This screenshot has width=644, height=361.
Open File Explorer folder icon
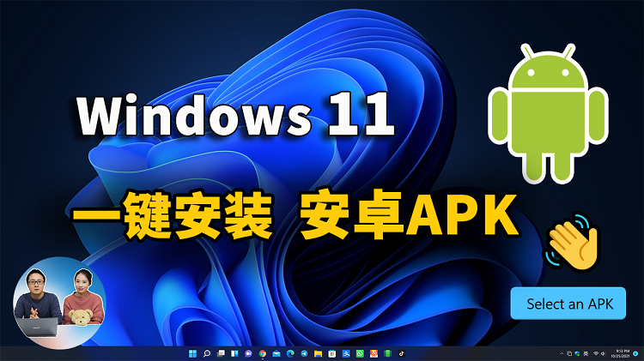tap(318, 353)
